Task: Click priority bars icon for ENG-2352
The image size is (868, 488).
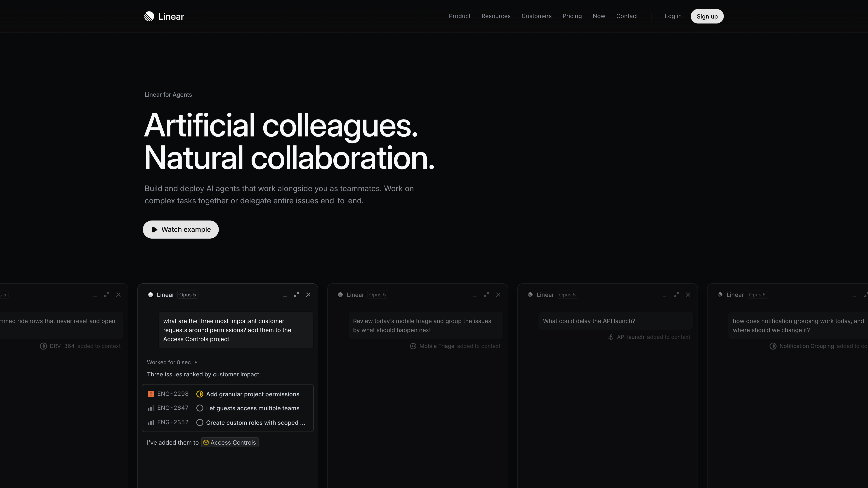Action: 151,422
